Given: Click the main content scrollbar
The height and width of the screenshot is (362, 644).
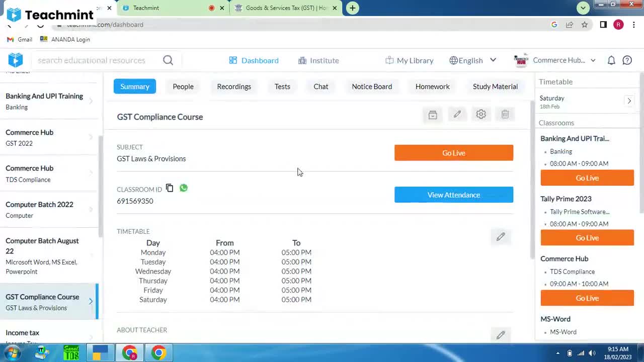Looking at the screenshot, I should [x=532, y=180].
